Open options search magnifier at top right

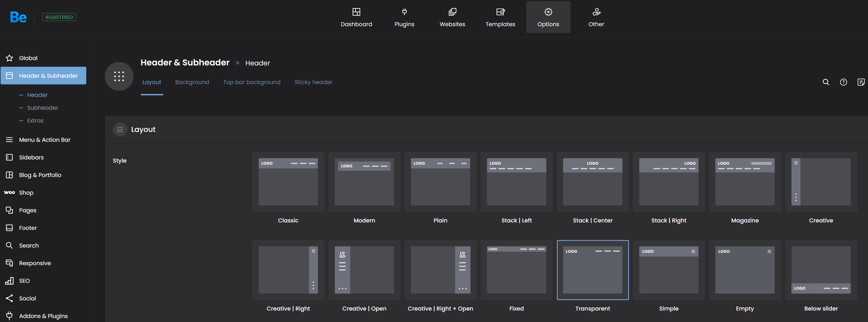[826, 82]
